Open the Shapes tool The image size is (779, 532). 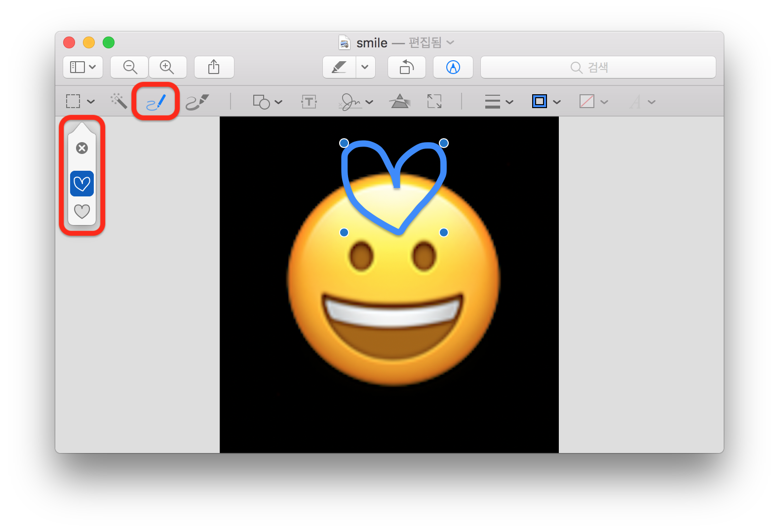pos(261,102)
